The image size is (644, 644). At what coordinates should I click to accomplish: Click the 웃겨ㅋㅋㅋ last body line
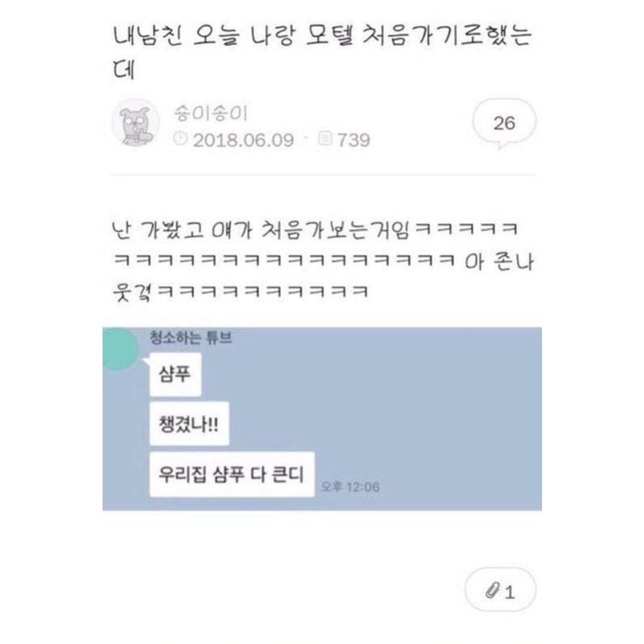point(240,292)
